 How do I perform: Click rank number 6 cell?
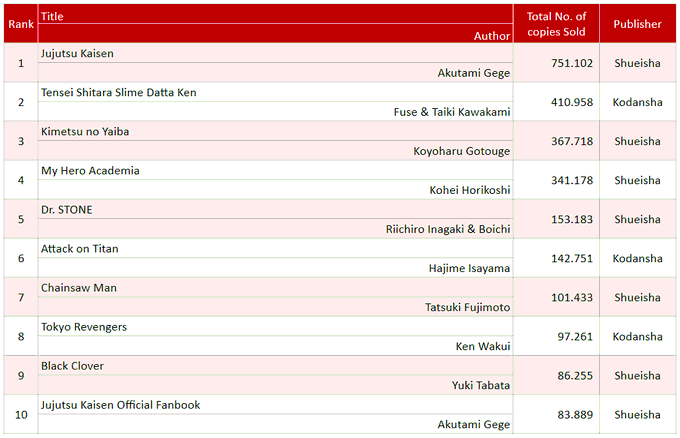click(x=21, y=258)
